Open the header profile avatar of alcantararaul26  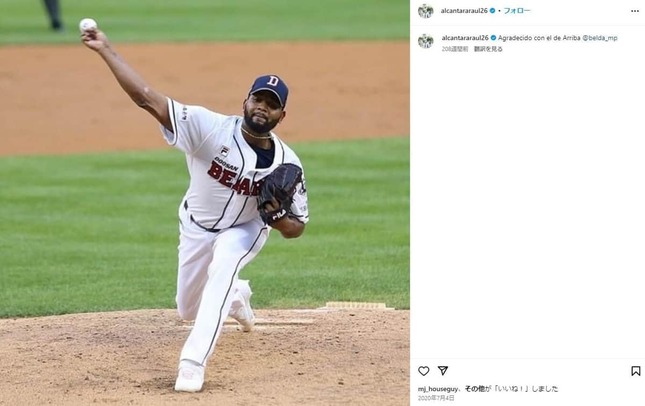click(426, 11)
